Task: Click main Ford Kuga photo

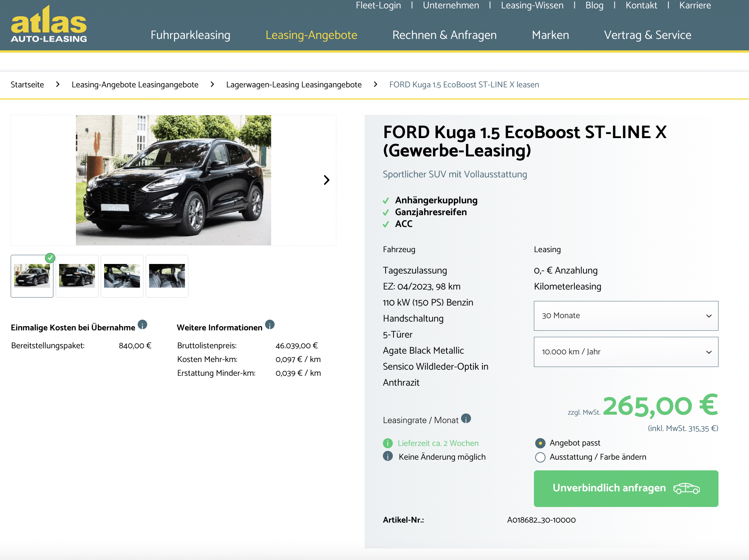Action: (174, 180)
